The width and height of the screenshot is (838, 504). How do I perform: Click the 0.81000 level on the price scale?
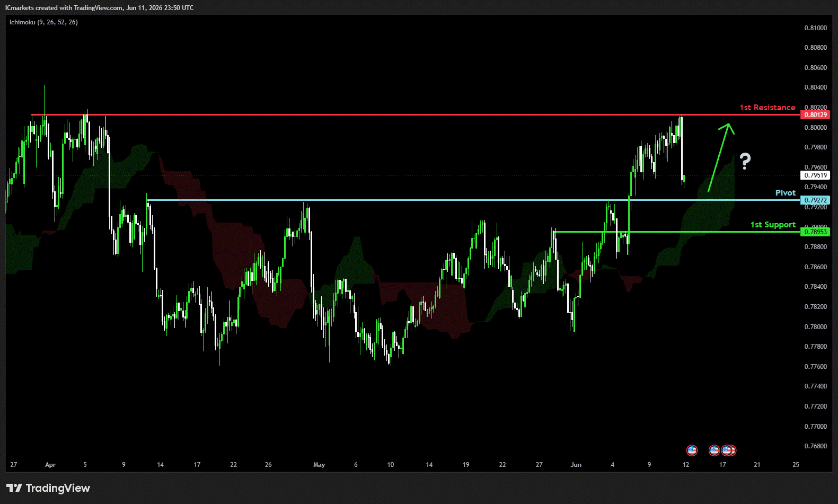pos(815,28)
